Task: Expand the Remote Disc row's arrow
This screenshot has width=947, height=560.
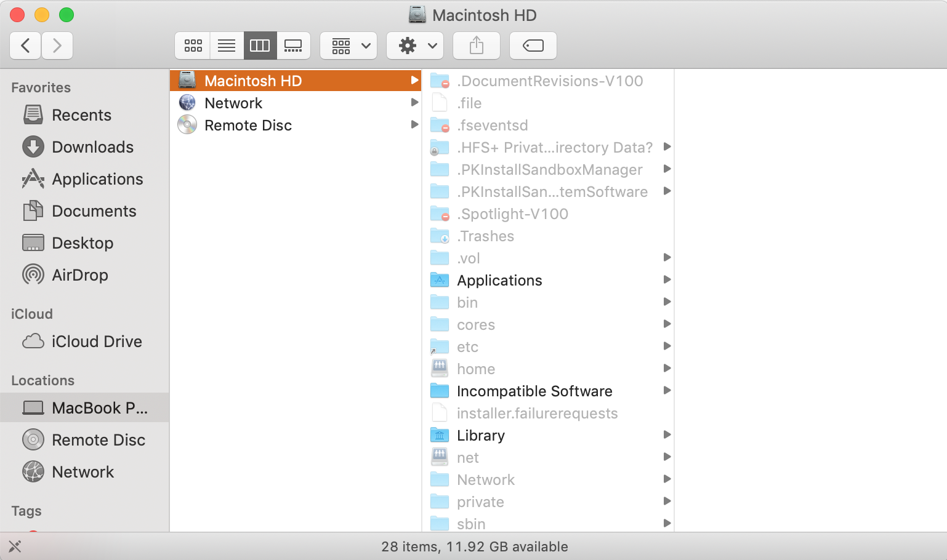Action: click(x=414, y=125)
